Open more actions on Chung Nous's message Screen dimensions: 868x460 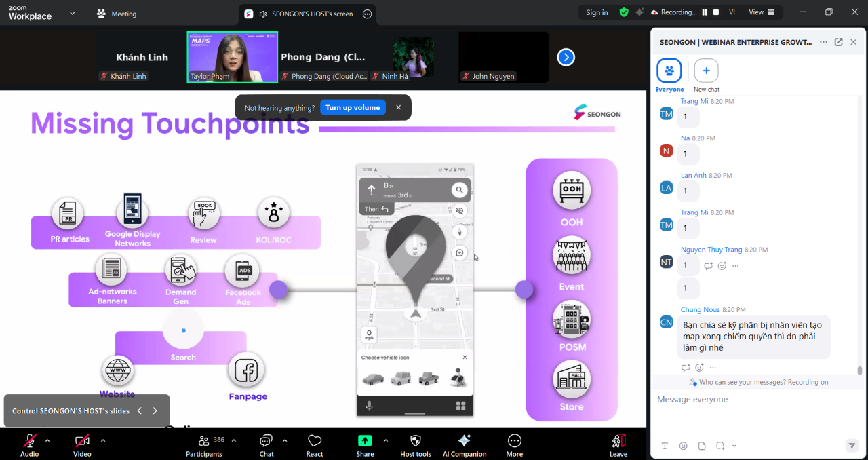coord(713,368)
